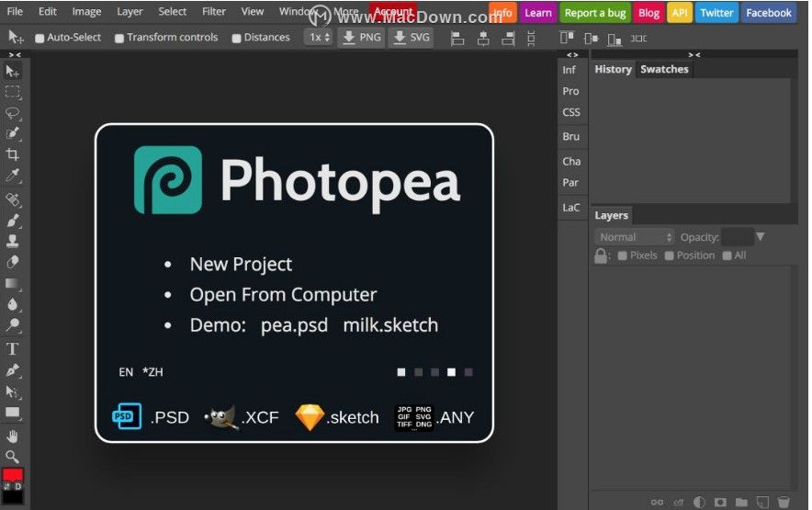Select the Crop tool
This screenshot has height=510, width=812.
tap(13, 154)
